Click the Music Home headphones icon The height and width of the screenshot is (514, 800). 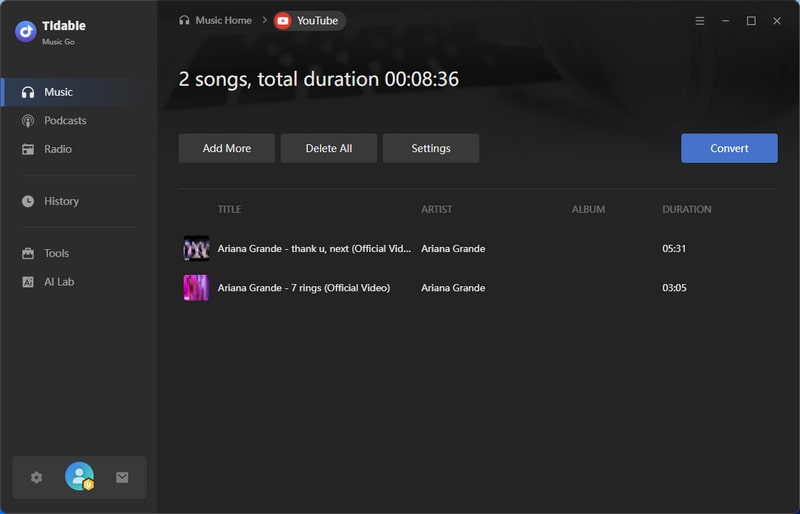pyautogui.click(x=184, y=20)
